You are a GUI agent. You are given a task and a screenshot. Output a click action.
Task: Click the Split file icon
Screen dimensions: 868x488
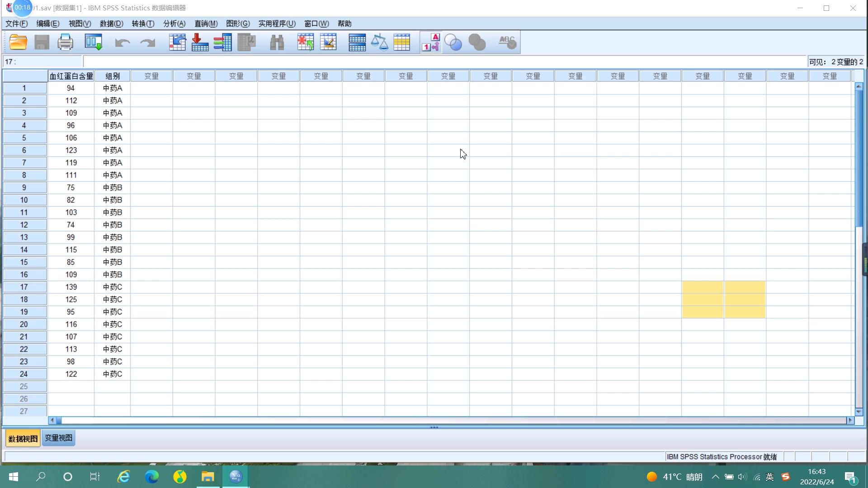[x=357, y=42]
